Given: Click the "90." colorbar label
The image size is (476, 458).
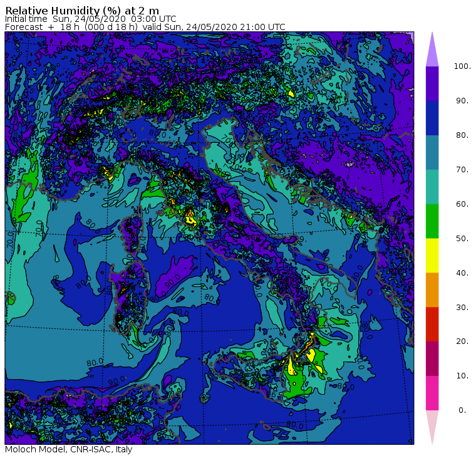Looking at the screenshot, I should (462, 101).
